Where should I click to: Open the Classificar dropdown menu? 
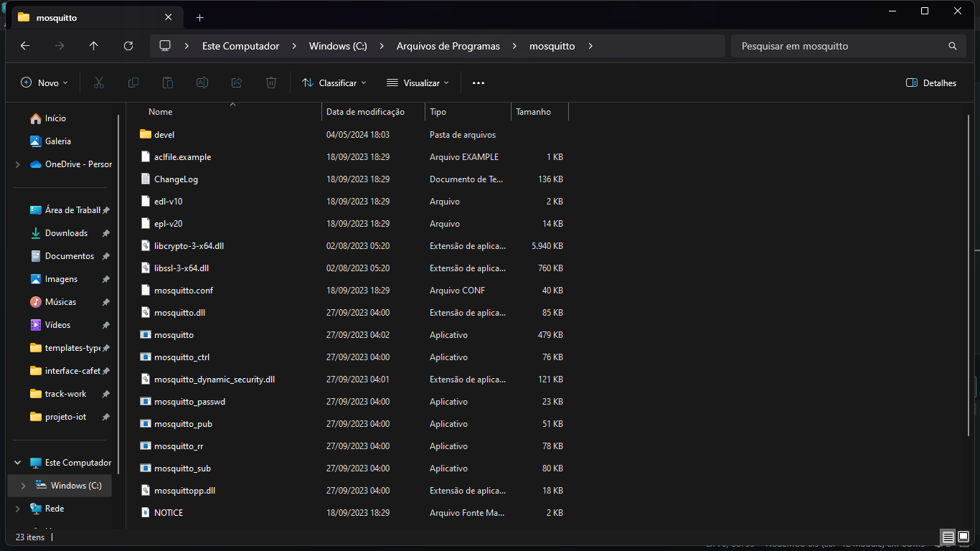334,83
